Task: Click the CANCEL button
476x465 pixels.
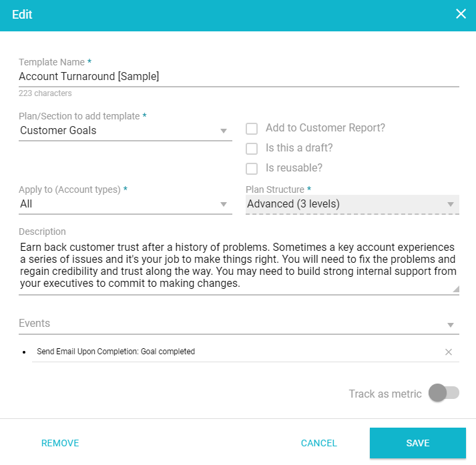Action: pos(319,443)
